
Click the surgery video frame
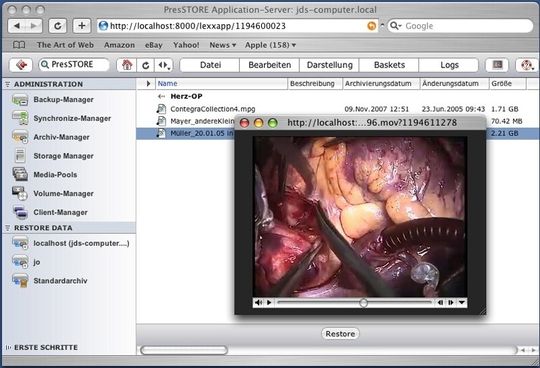[360, 216]
